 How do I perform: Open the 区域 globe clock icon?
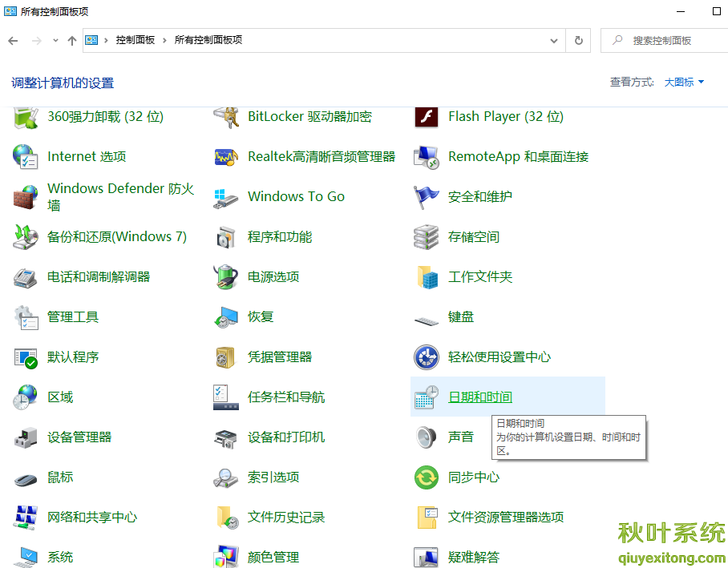tap(26, 397)
